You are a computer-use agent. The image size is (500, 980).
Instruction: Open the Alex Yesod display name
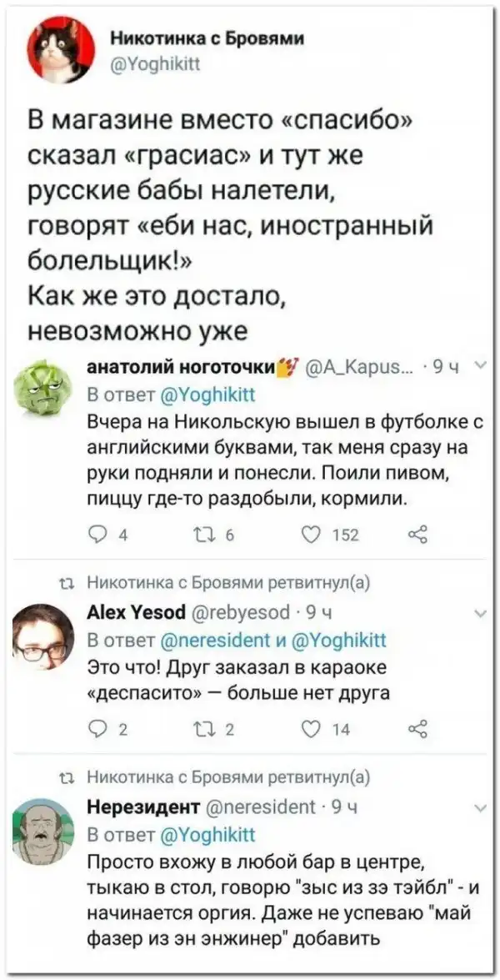[x=136, y=614]
